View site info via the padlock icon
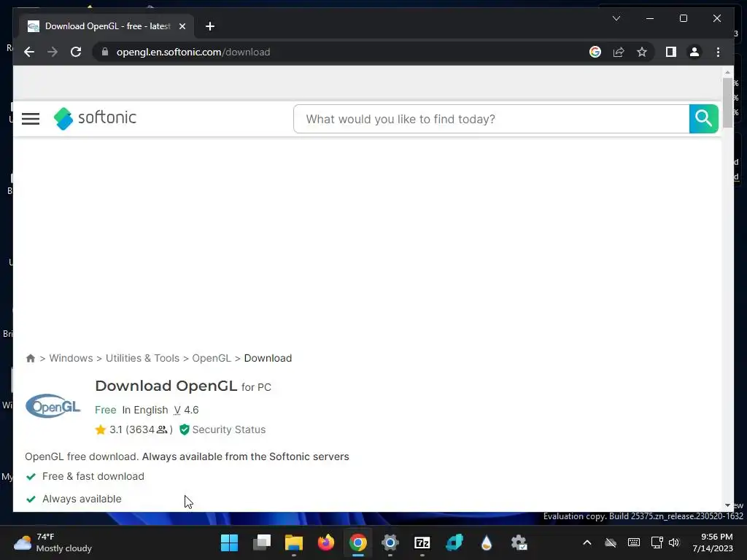Image resolution: width=747 pixels, height=560 pixels. click(105, 52)
